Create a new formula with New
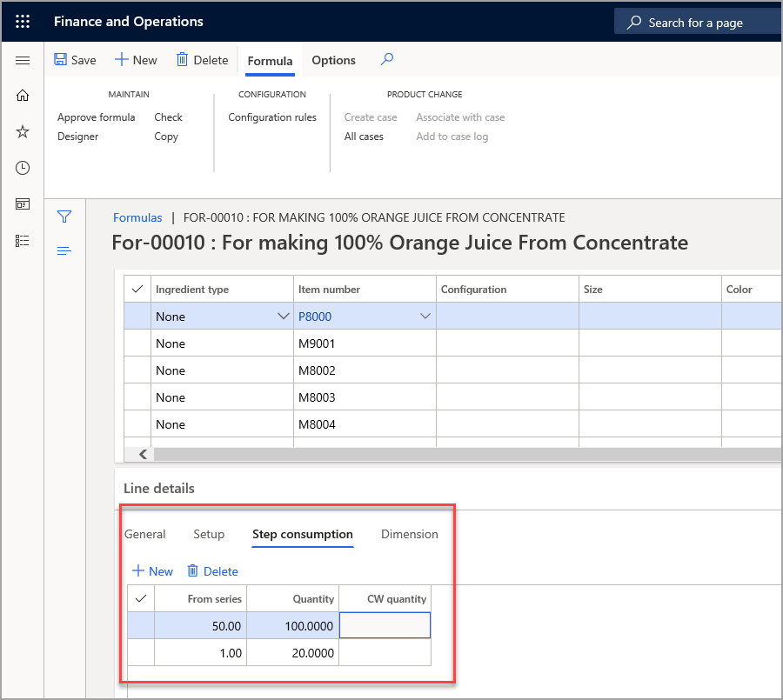Image resolution: width=783 pixels, height=700 pixels. 136,60
